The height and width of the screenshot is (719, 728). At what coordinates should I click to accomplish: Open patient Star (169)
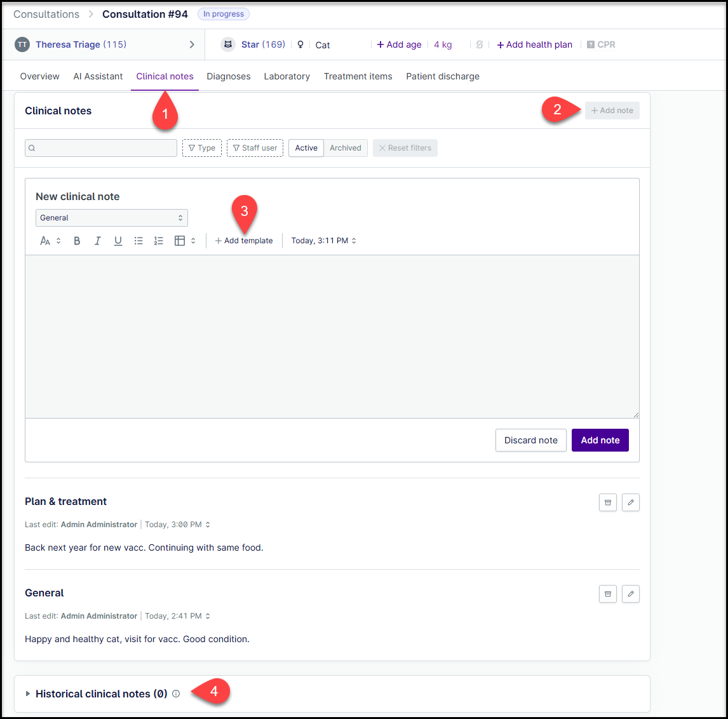[263, 44]
